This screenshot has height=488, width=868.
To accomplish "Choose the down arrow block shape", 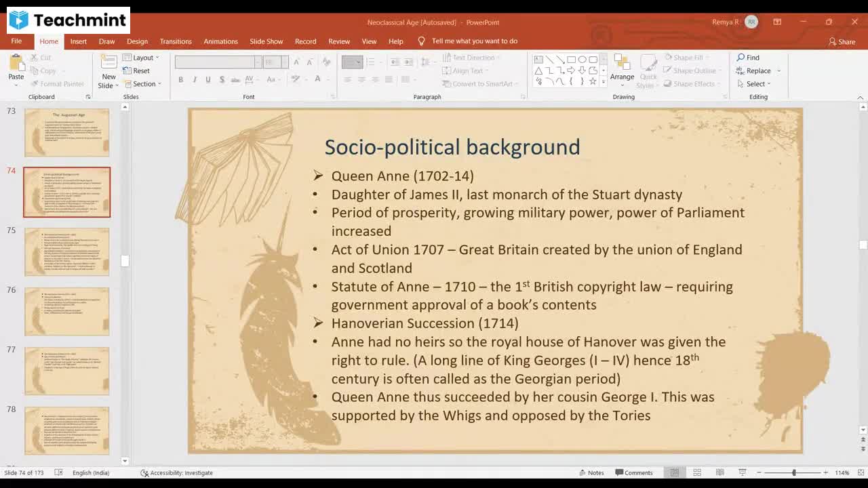I will tap(582, 70).
